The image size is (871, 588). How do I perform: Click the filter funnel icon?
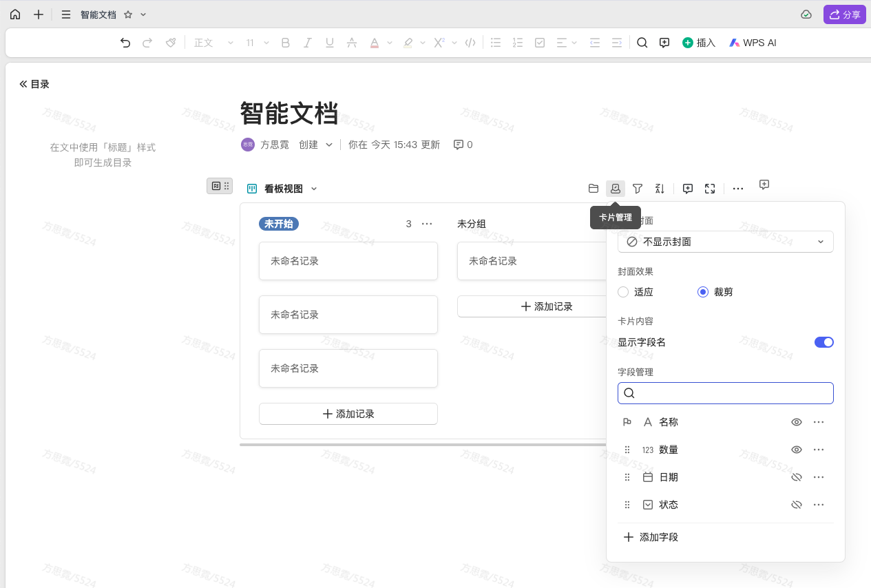click(x=638, y=189)
